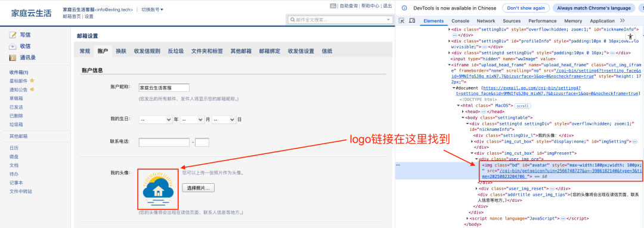The image size is (644, 228).
Task: Select the DevTools inspect element icon
Action: pyautogui.click(x=402, y=21)
